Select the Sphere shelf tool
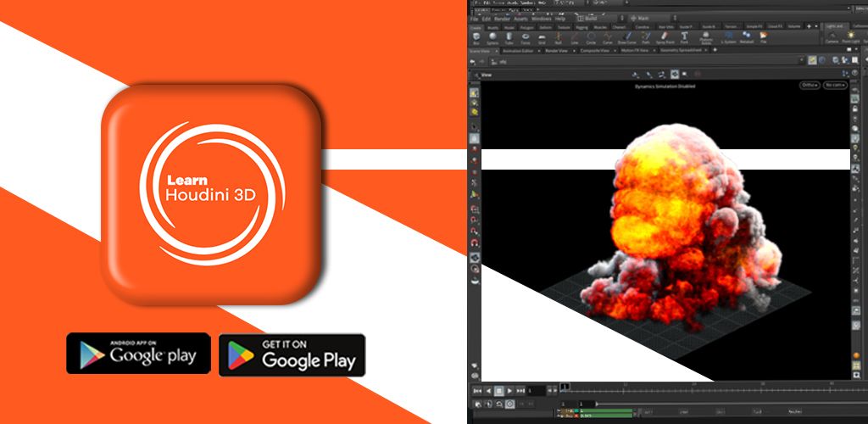This screenshot has width=868, height=424. click(x=492, y=38)
